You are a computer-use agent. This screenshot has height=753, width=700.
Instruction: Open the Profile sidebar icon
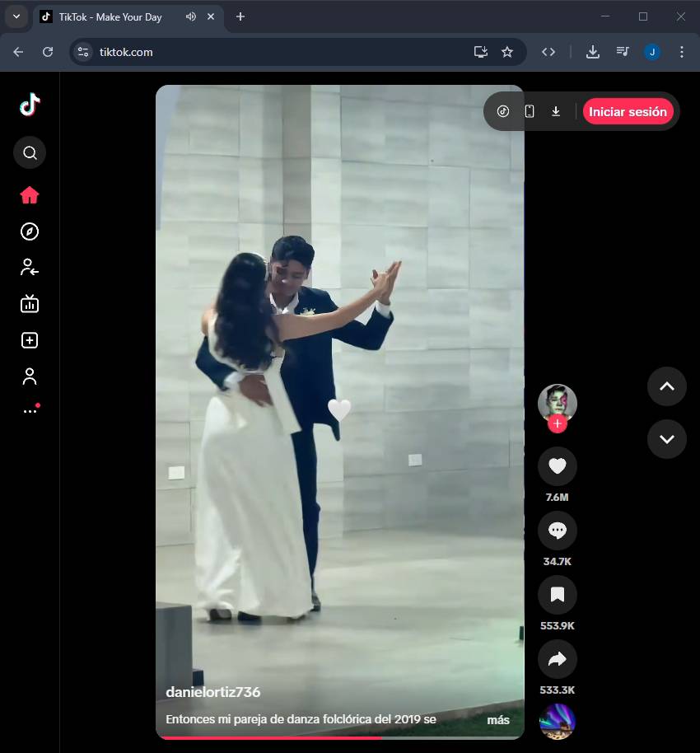pyautogui.click(x=30, y=376)
